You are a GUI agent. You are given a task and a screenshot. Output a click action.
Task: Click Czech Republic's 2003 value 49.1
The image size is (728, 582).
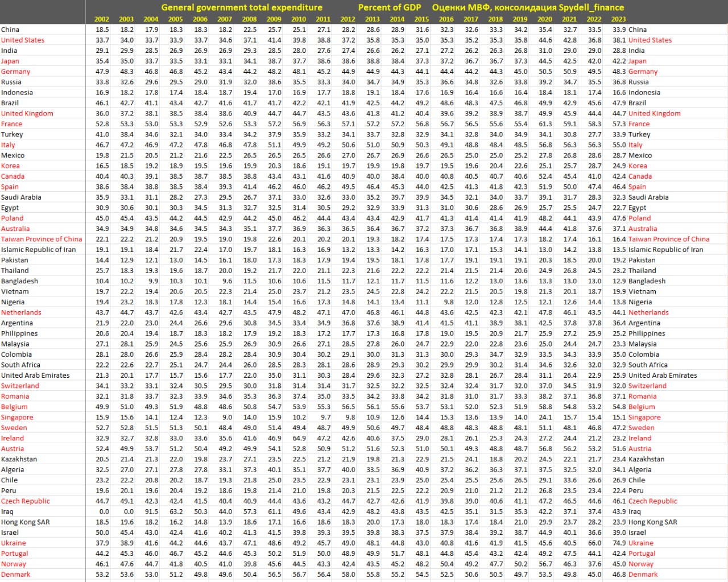pos(127,501)
